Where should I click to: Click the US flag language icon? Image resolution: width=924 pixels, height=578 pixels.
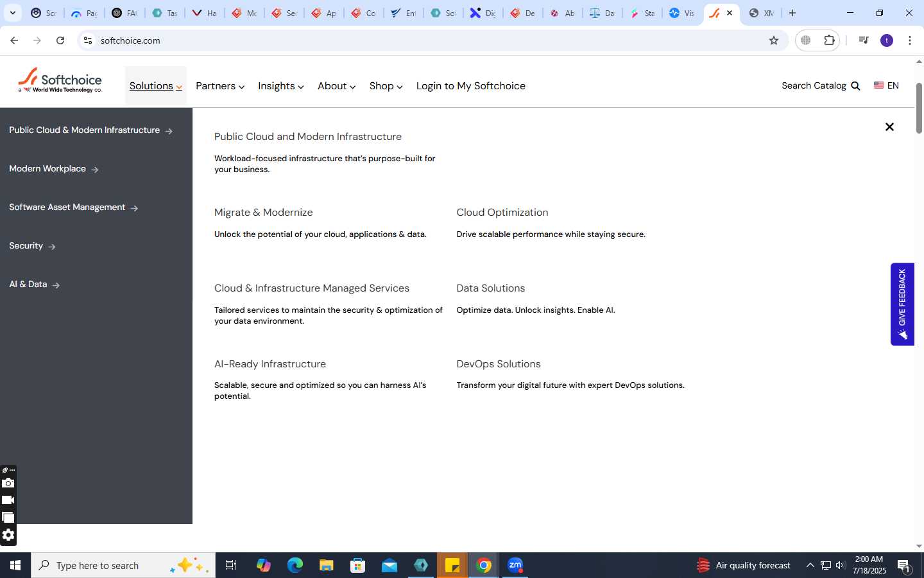coord(878,85)
